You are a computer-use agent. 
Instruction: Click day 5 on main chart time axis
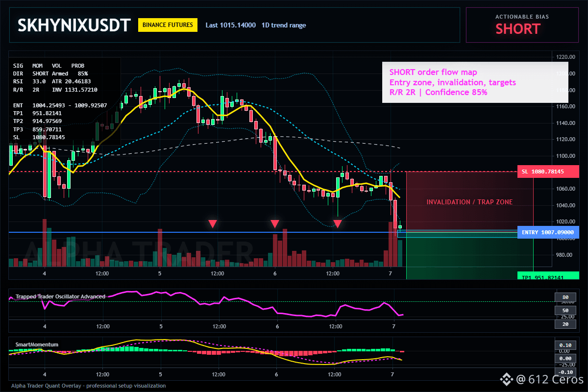[x=160, y=273]
